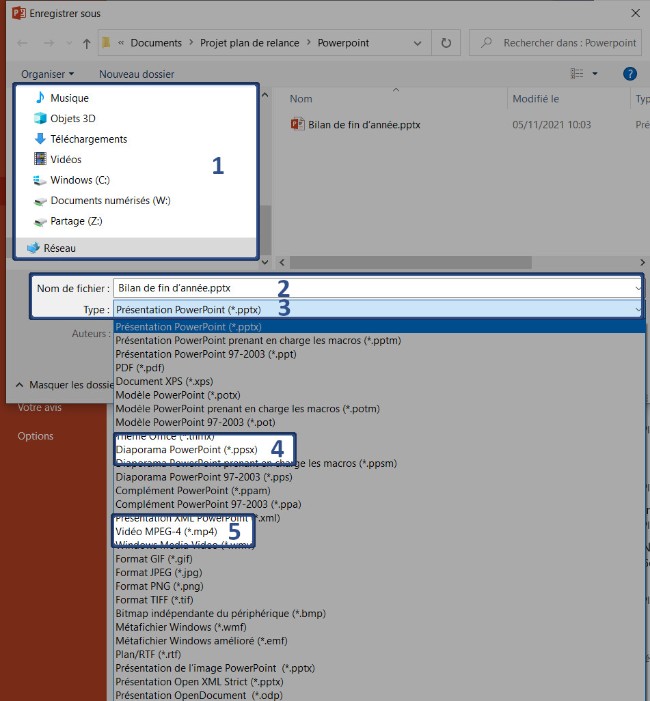Select Documents numérisés (W:) drive
This screenshot has width=650, height=701.
click(x=110, y=201)
